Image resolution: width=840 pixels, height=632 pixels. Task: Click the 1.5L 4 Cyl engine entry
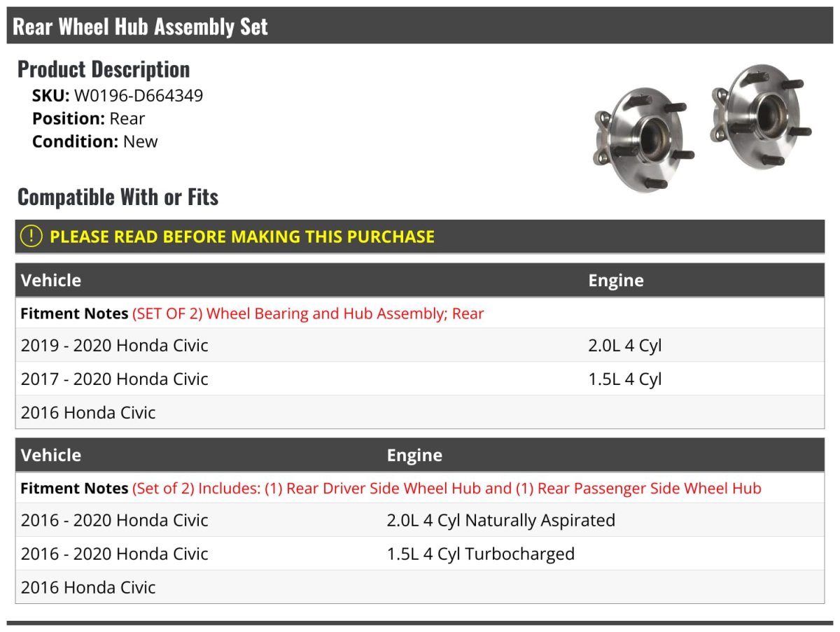pyautogui.click(x=624, y=379)
